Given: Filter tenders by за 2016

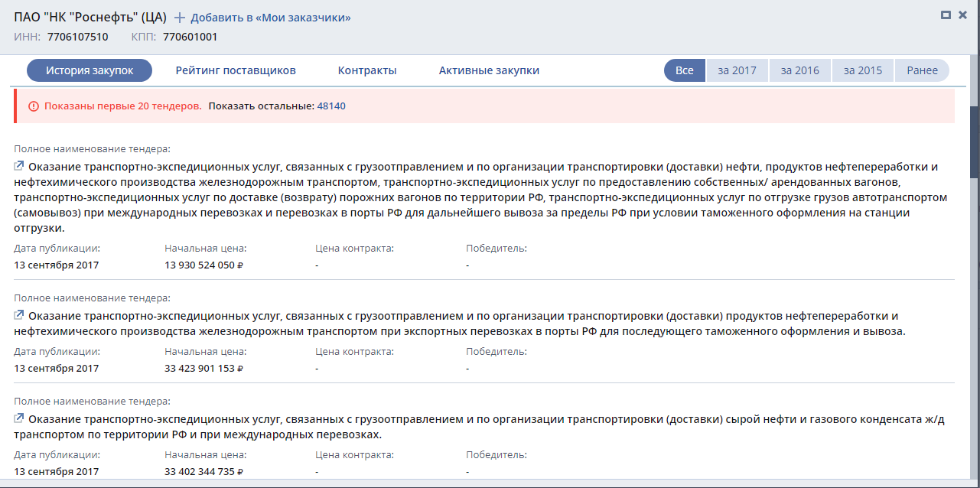Looking at the screenshot, I should coord(800,70).
